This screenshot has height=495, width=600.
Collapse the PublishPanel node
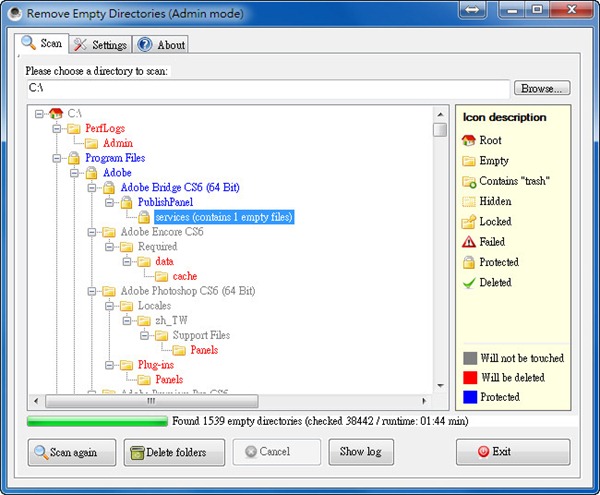(x=109, y=202)
